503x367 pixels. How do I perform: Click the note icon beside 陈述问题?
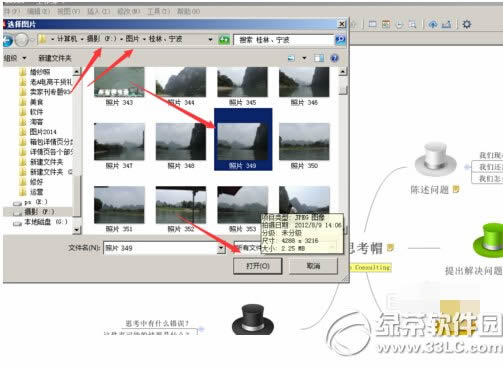pyautogui.click(x=456, y=189)
